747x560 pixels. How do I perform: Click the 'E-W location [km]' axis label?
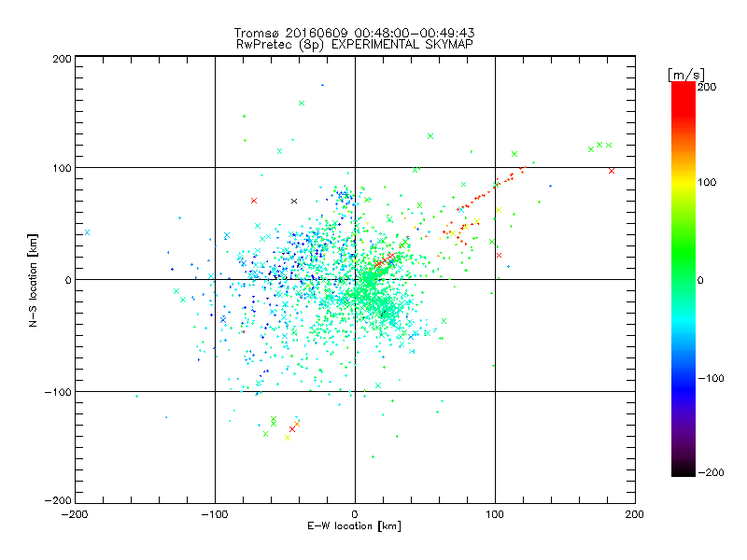tap(355, 525)
